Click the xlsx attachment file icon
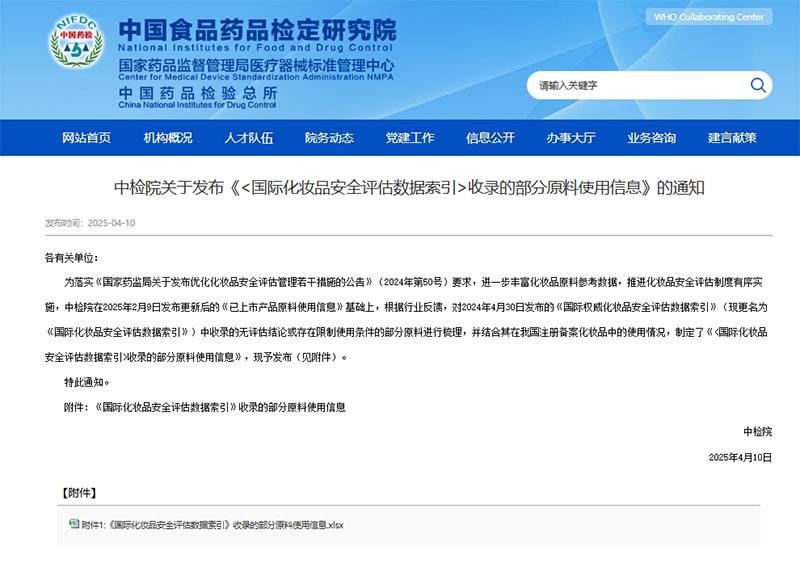The width and height of the screenshot is (800, 563). coord(73,523)
